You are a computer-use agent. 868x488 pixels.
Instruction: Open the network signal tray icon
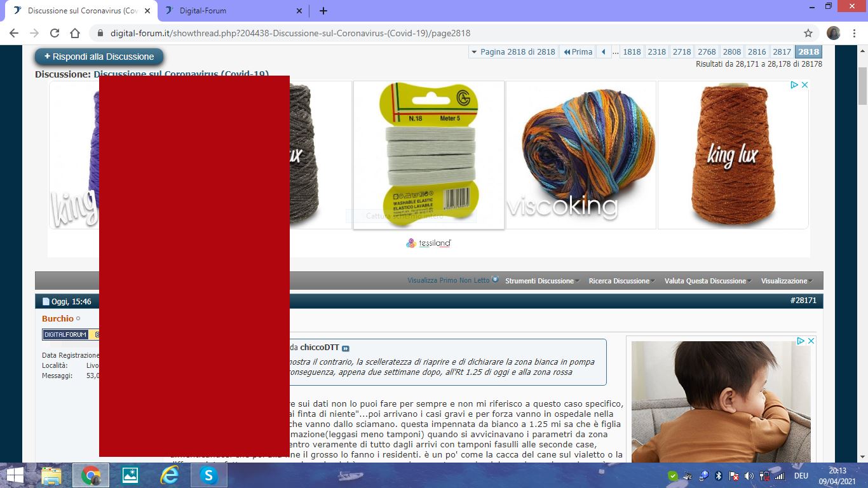pyautogui.click(x=780, y=475)
